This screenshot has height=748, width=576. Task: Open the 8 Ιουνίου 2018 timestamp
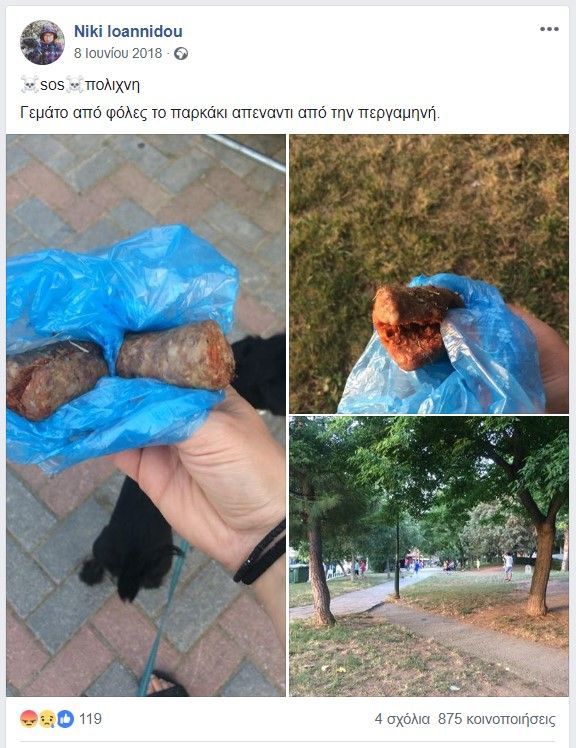click(118, 53)
